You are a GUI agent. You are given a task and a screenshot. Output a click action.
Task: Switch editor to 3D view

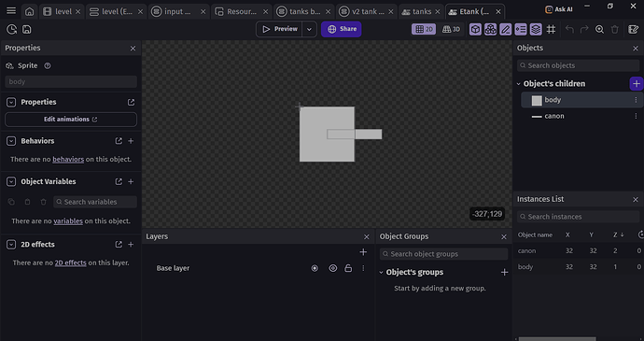coord(451,29)
